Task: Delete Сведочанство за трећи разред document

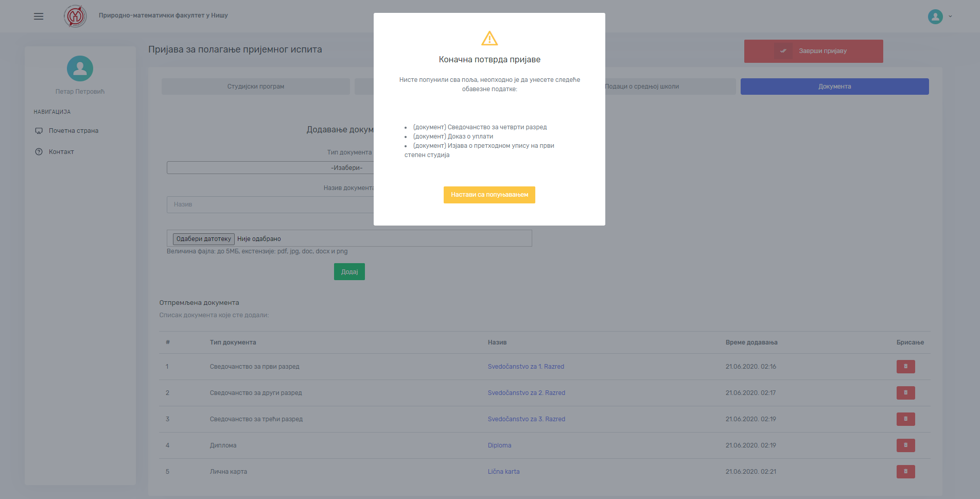Action: click(905, 419)
